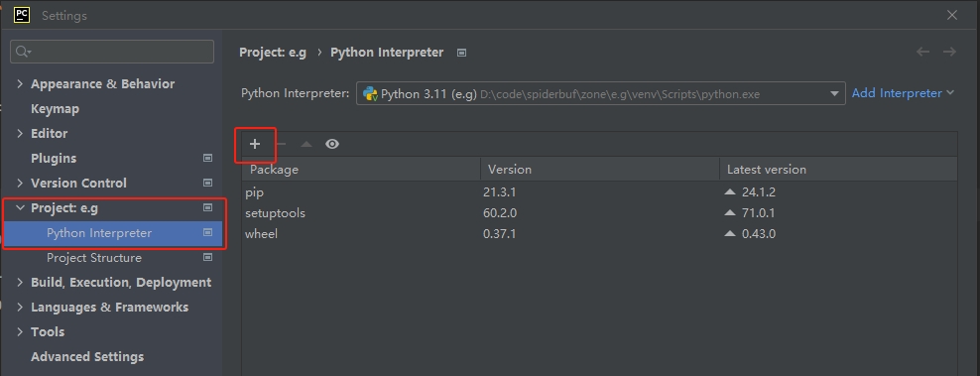980x376 pixels.
Task: Click the PyCharm logo in title bar
Action: tap(22, 15)
